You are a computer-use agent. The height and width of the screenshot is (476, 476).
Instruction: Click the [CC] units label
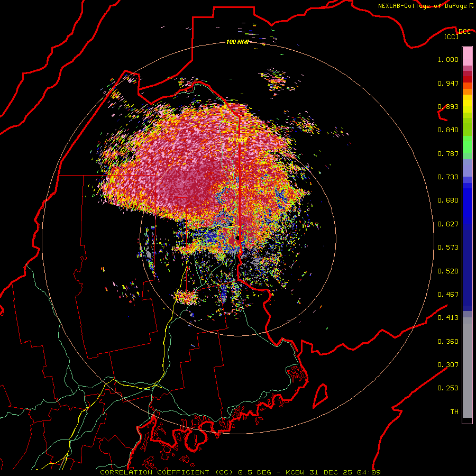[451, 36]
